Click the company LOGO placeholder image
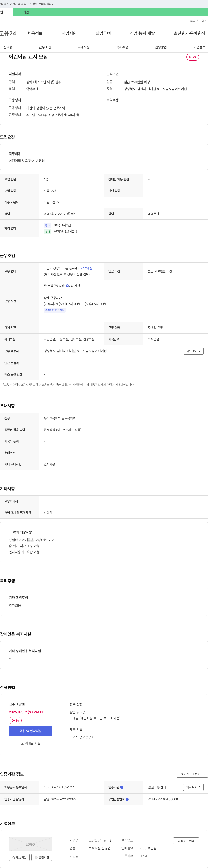Image resolution: width=208 pixels, height=868 pixels. tap(30, 844)
